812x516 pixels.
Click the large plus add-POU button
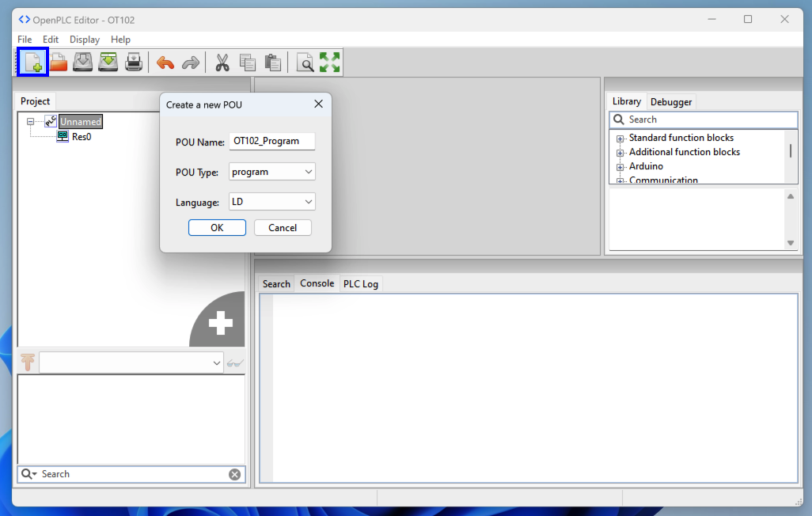click(x=220, y=322)
